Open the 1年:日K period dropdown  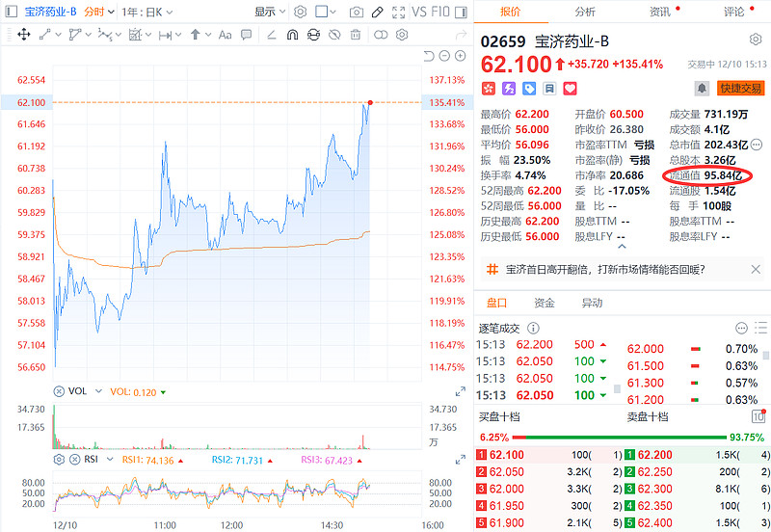147,12
